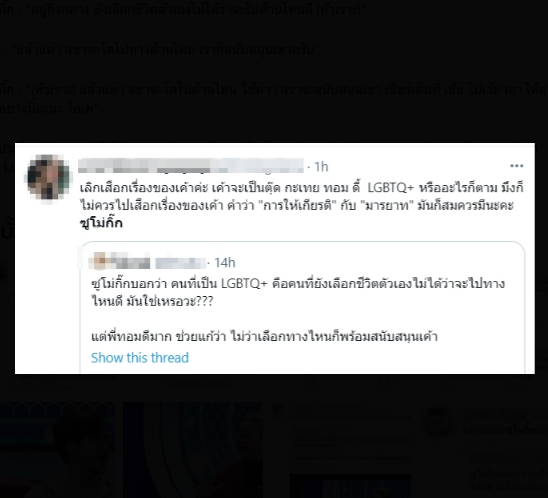The image size is (548, 498).
Task: Select the blurred author name beside 1h
Action: coord(191,166)
